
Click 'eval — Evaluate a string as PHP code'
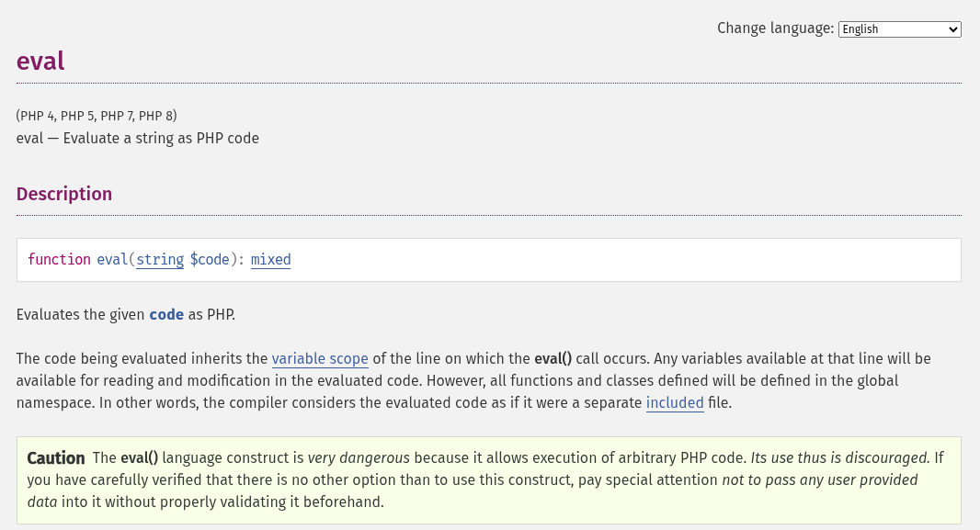coord(138,138)
